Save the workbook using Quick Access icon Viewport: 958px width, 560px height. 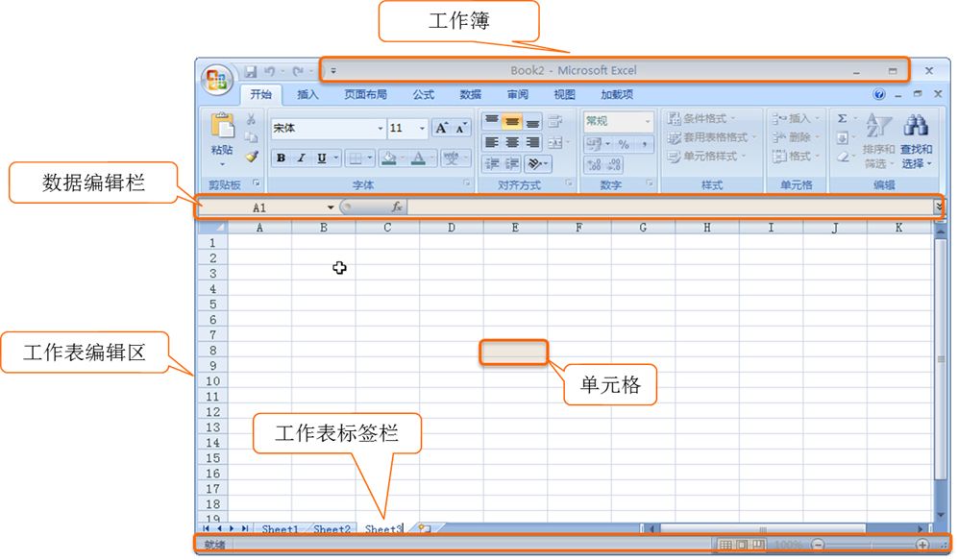pyautogui.click(x=251, y=71)
